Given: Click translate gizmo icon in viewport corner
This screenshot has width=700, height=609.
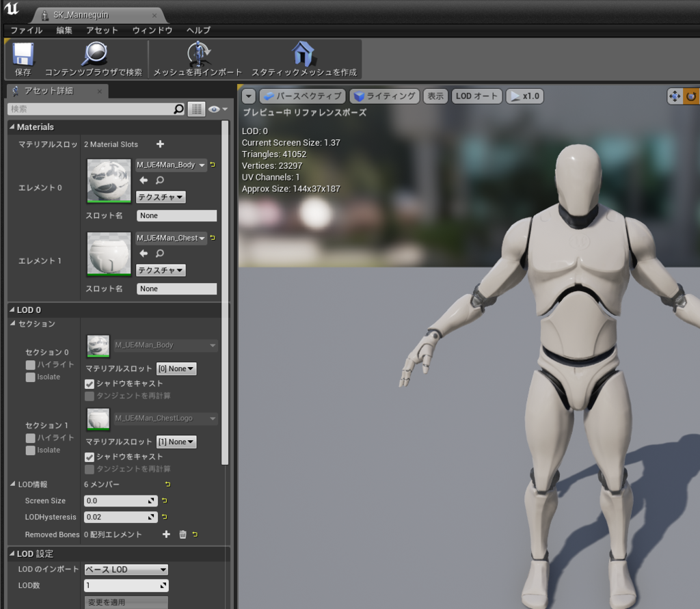Looking at the screenshot, I should tap(675, 96).
